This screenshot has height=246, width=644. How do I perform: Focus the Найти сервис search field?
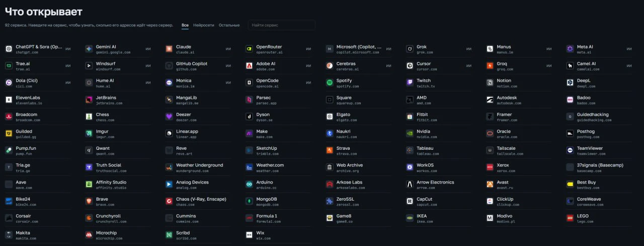tap(281, 25)
